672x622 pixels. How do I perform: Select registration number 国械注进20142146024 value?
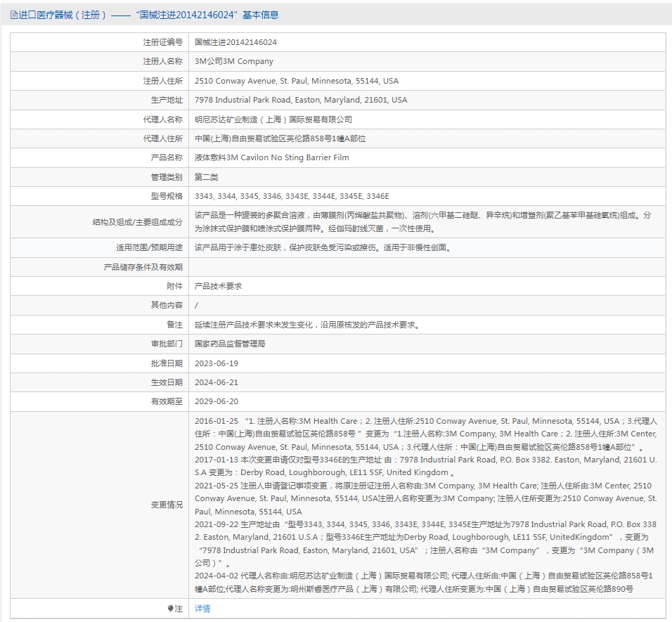[235, 42]
